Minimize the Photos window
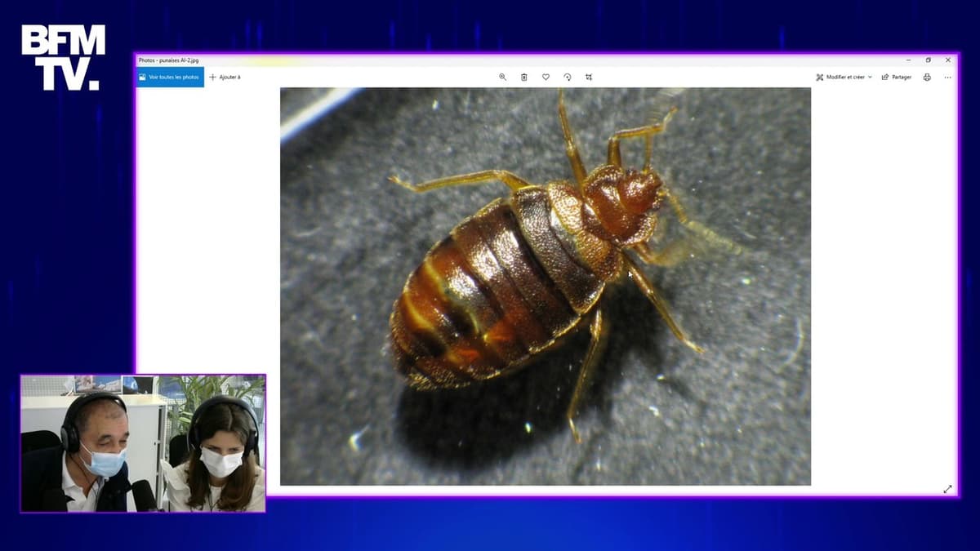980x551 pixels. [x=908, y=60]
